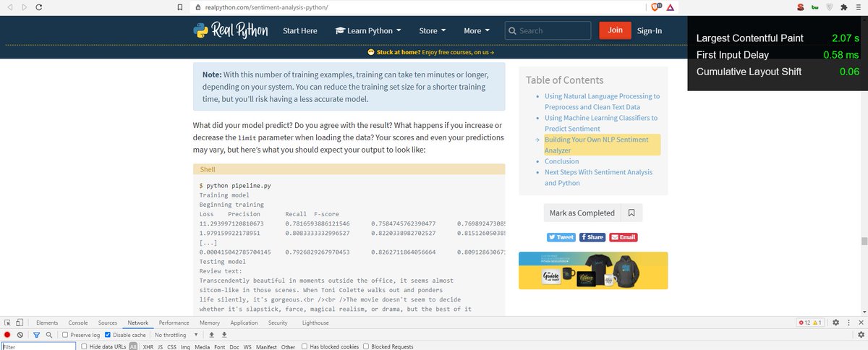
Task: Switch to the Application tab
Action: coord(244,323)
